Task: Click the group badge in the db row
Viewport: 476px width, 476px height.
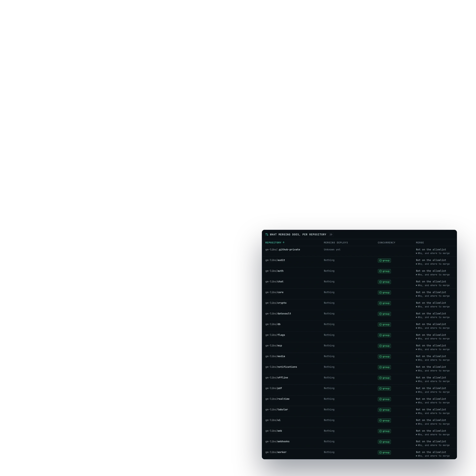Action: 384,324
